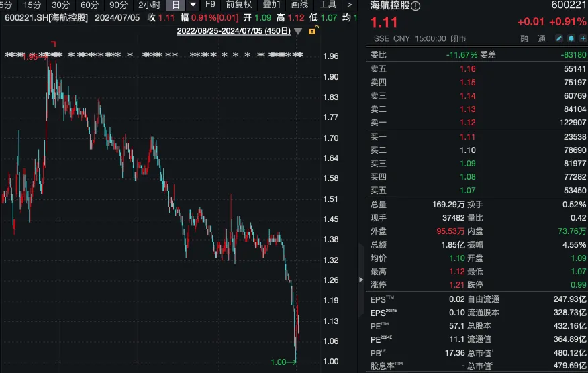Image resolution: width=588 pixels, height=373 pixels.
Task: Open the F9 deep data button
Action: 210,5
